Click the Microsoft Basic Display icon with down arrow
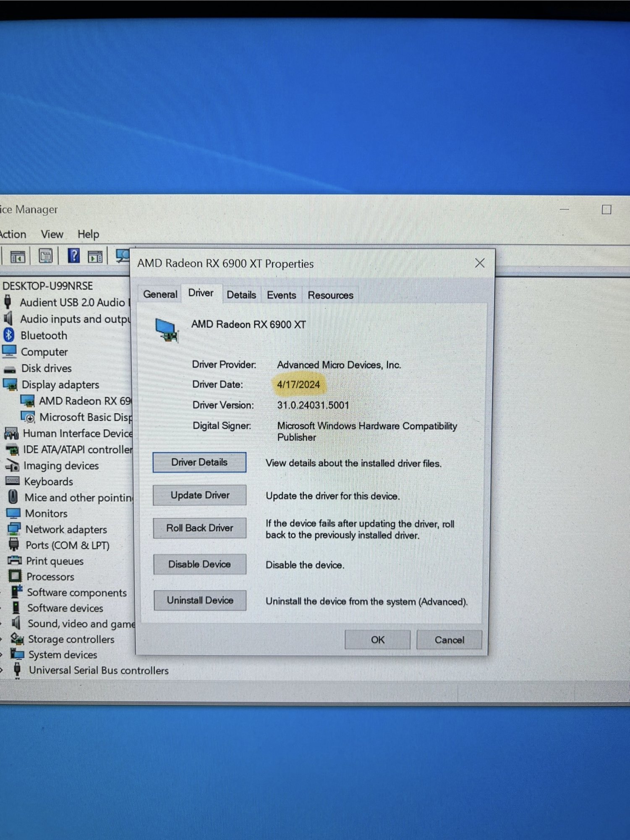 pos(28,417)
